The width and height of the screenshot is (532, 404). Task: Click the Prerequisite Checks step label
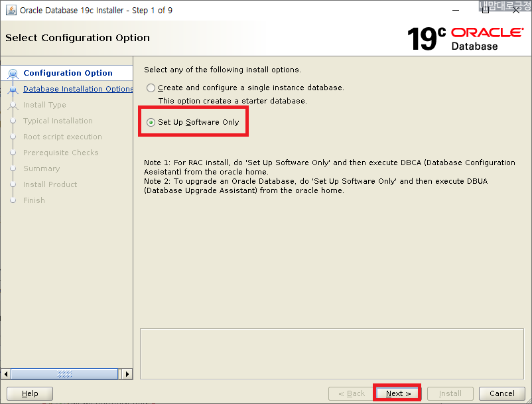point(61,153)
